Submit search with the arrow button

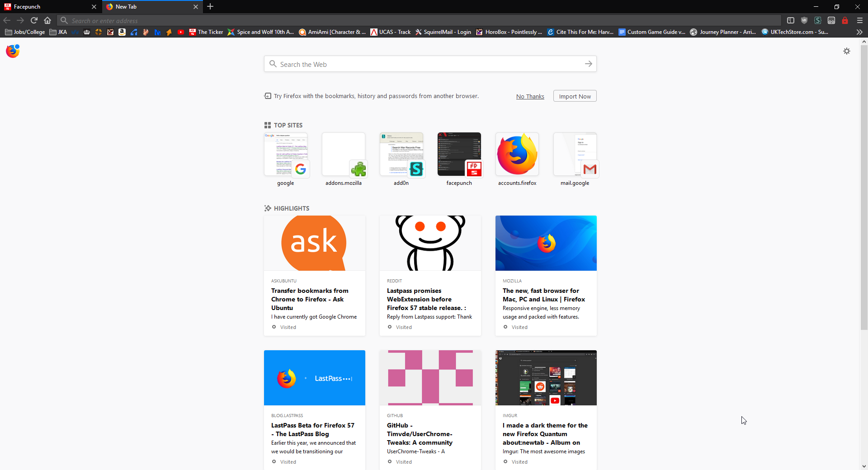click(589, 64)
